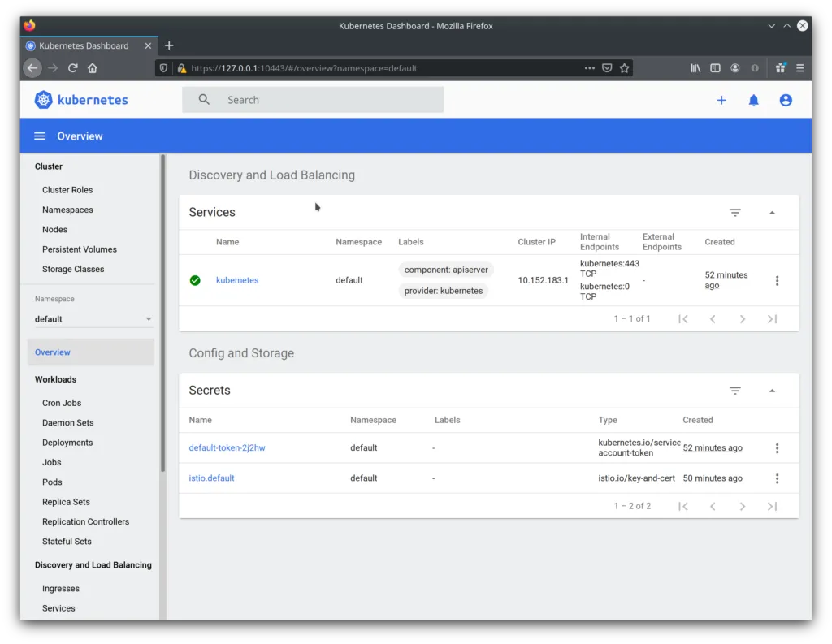This screenshot has height=644, width=832.
Task: Select Deployments in the sidebar
Action: point(67,443)
